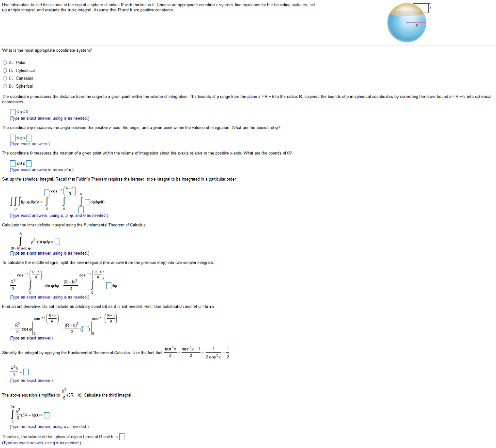Click the integrand box before dφ
The height and width of the screenshot is (448, 496).
pos(108,286)
